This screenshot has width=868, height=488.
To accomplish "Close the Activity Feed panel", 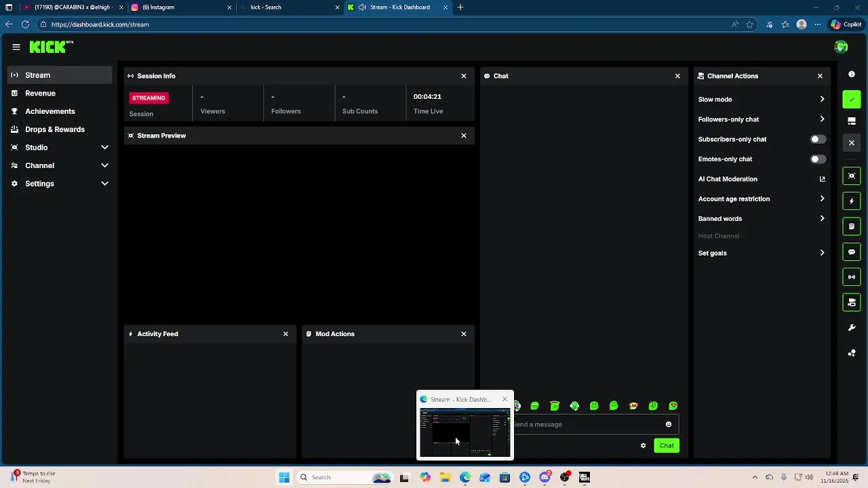I will [285, 333].
